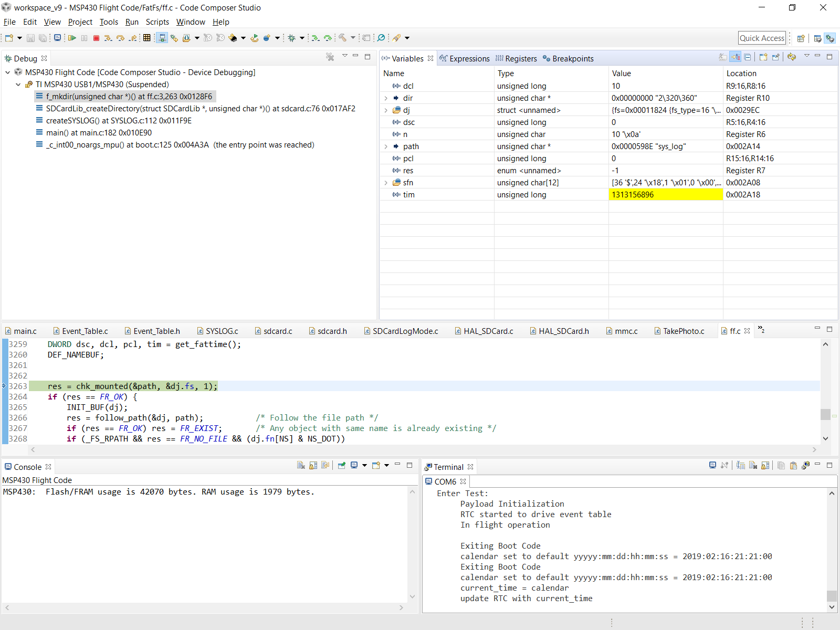Click the Step Return icon

click(x=133, y=38)
